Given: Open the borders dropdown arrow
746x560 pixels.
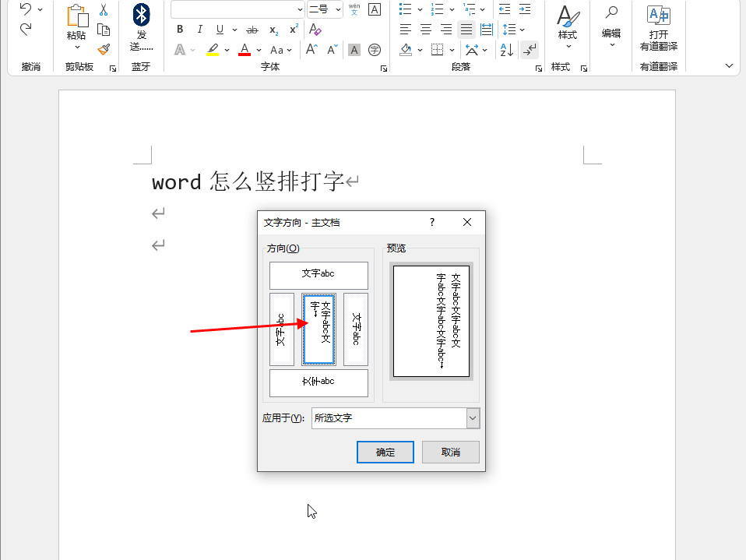Looking at the screenshot, I should click(452, 50).
